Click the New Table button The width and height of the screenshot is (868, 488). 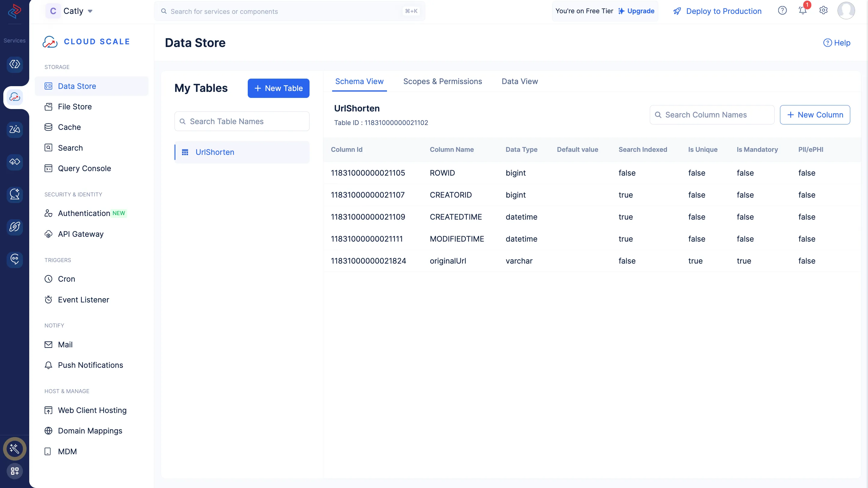pos(278,88)
